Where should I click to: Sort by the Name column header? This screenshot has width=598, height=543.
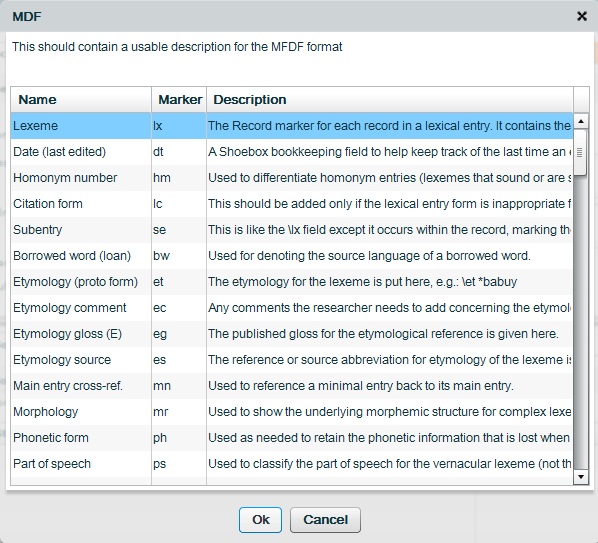(81, 100)
